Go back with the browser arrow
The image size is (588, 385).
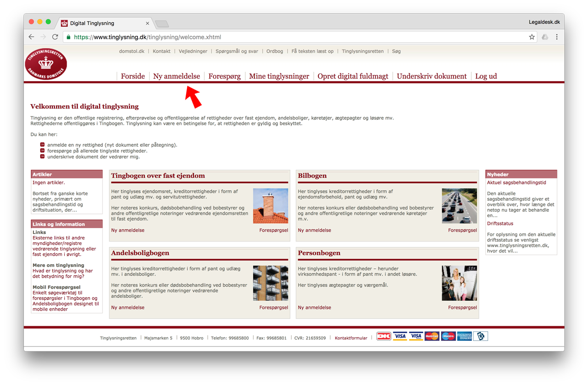coord(31,37)
